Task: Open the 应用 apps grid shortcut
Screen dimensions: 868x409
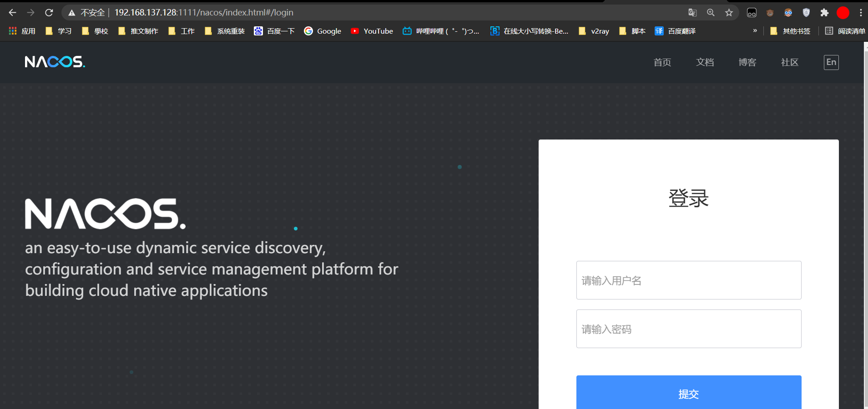Action: (22, 31)
